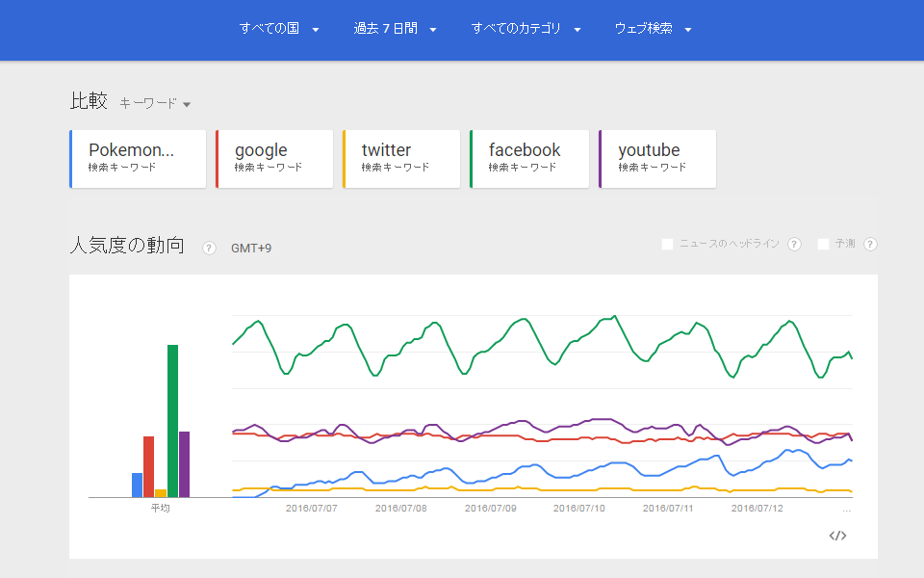Click the 2016/07/10 date label on chart
924x578 pixels.
[x=579, y=508]
